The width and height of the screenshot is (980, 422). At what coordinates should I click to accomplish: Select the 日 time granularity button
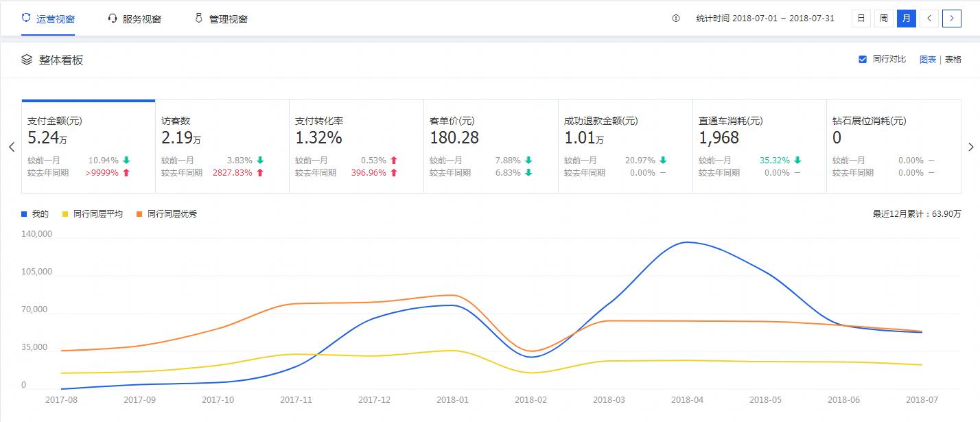point(861,19)
